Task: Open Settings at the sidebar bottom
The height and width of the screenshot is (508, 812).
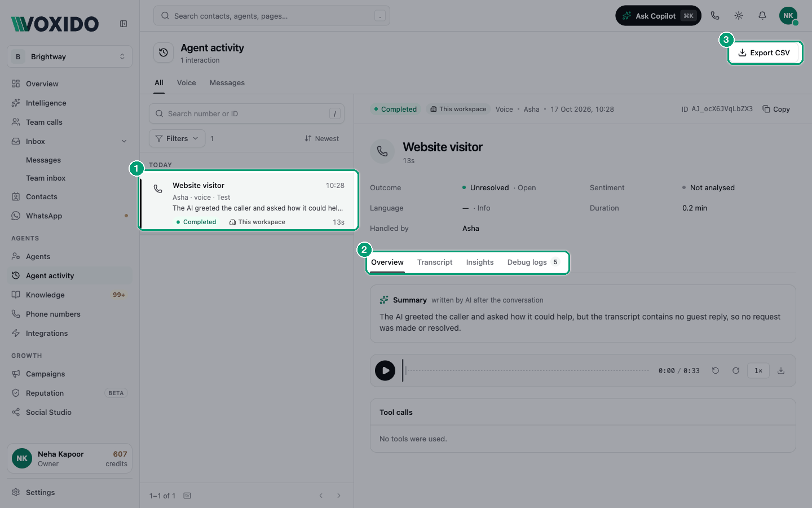Action: click(x=70, y=492)
